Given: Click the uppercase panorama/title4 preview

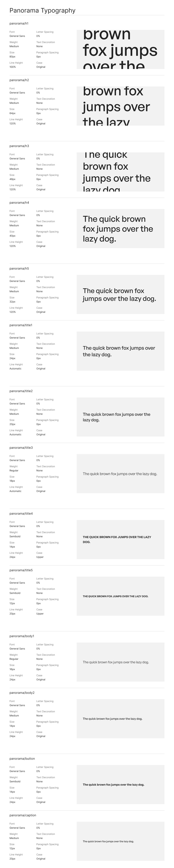Looking at the screenshot, I should pyautogui.click(x=120, y=540).
